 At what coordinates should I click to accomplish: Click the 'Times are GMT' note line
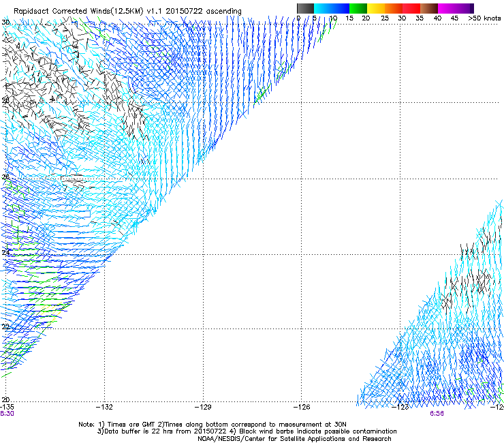(x=212, y=425)
